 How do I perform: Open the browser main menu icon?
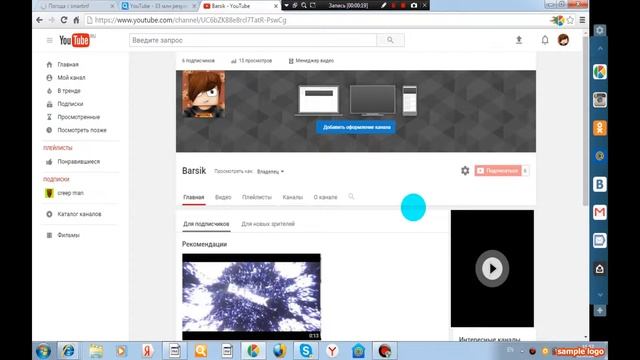tap(582, 20)
